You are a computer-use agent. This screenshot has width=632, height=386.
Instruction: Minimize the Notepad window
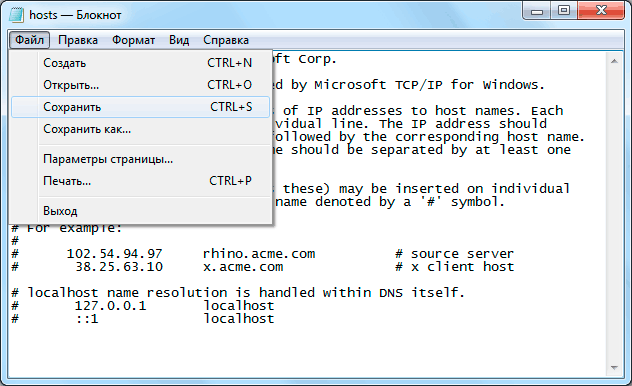click(537, 11)
